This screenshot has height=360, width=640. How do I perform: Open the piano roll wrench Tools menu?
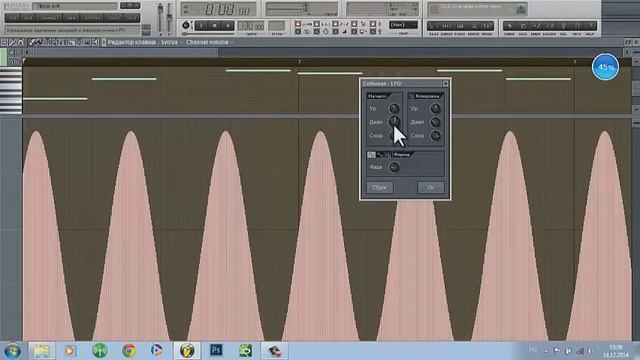12,42
